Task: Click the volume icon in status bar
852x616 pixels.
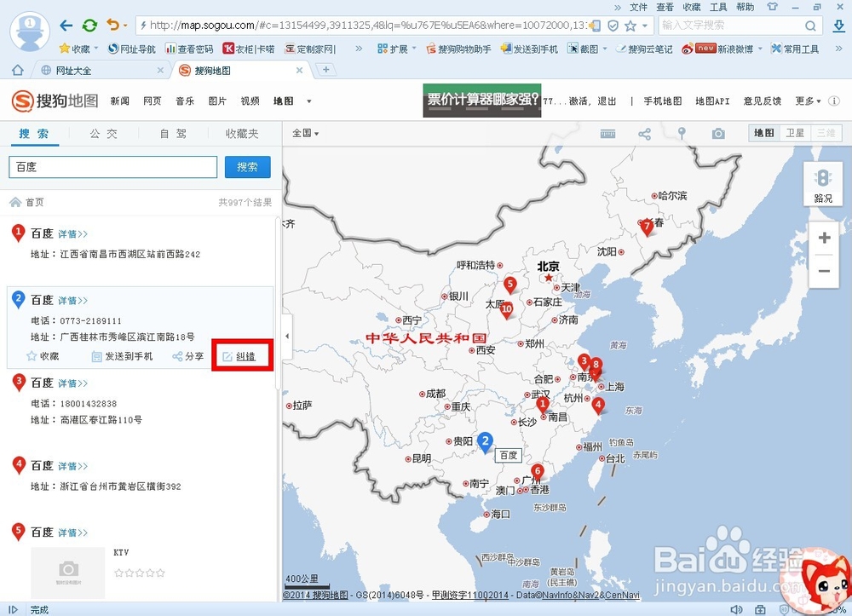Action: pos(736,610)
